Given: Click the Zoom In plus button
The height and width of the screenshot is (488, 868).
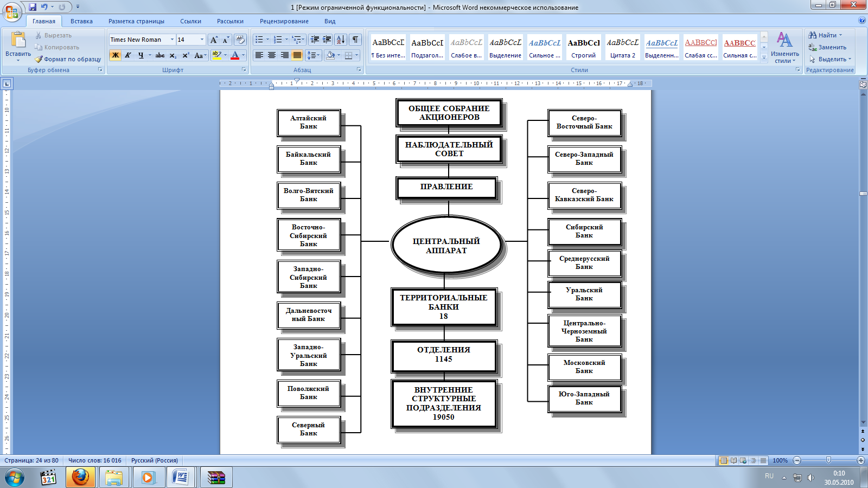Looking at the screenshot, I should tap(860, 460).
